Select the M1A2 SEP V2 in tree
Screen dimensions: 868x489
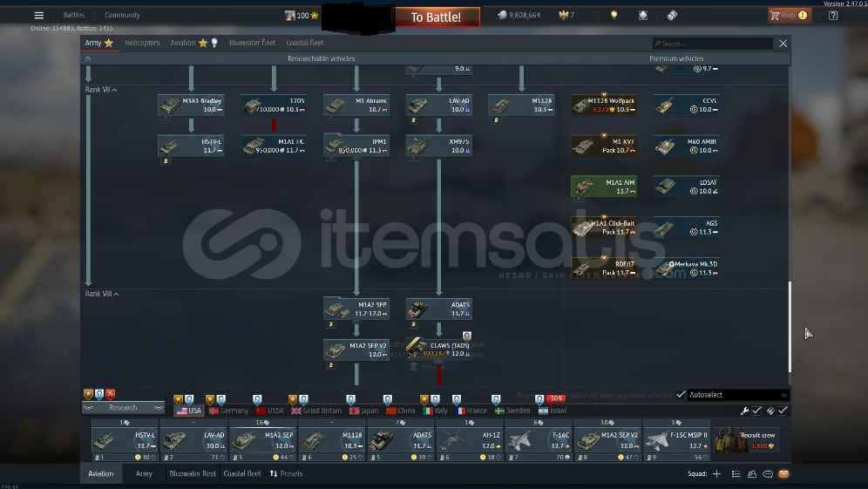tap(356, 350)
